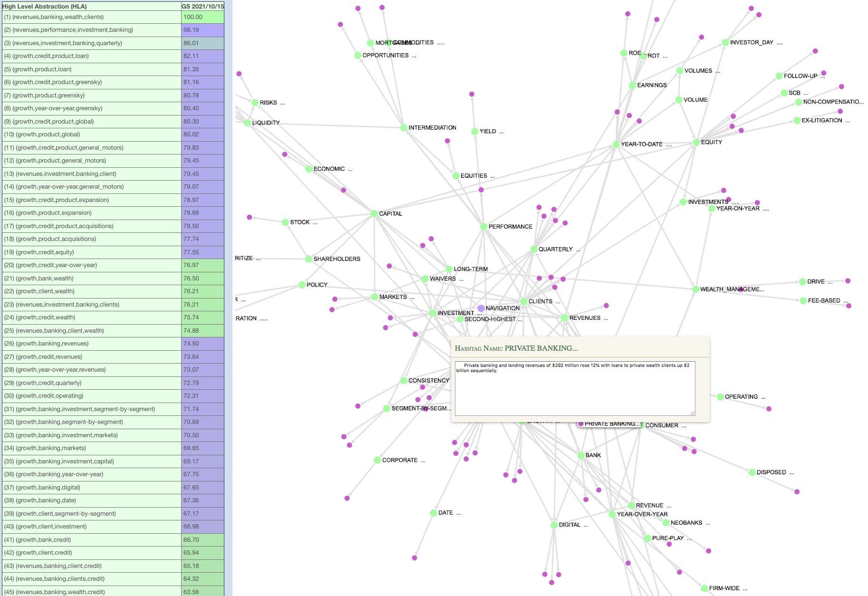Click the OPPORTUNITIES node circle

pos(358,56)
